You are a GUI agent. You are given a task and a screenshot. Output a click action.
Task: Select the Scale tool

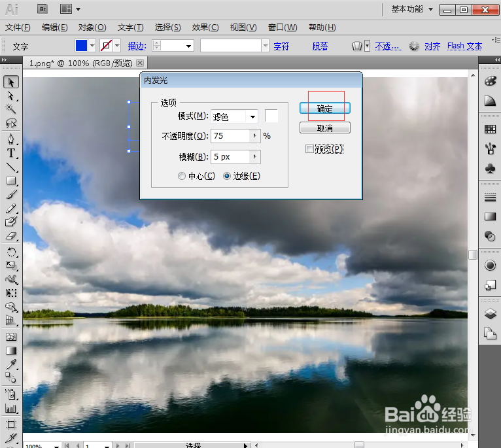coord(11,266)
